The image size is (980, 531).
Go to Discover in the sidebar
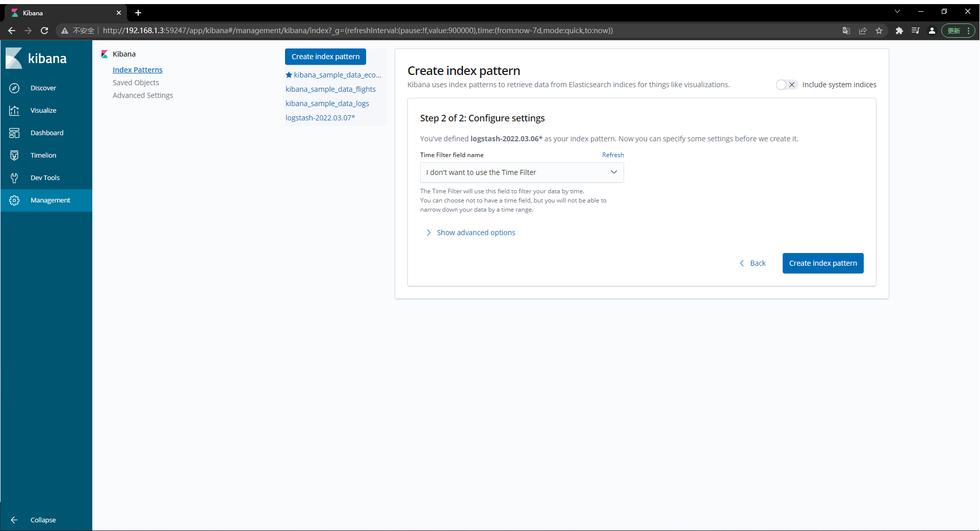[x=43, y=88]
